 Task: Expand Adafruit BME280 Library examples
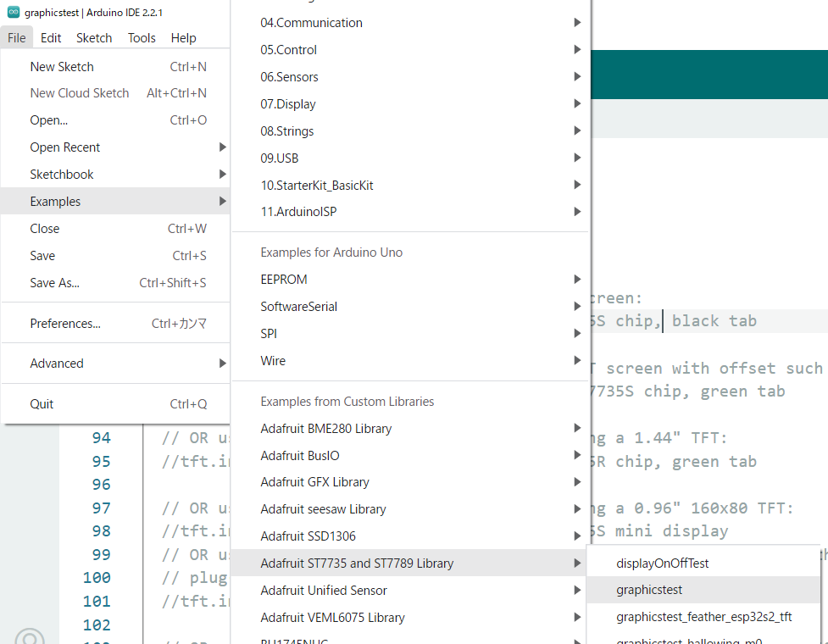(410, 428)
